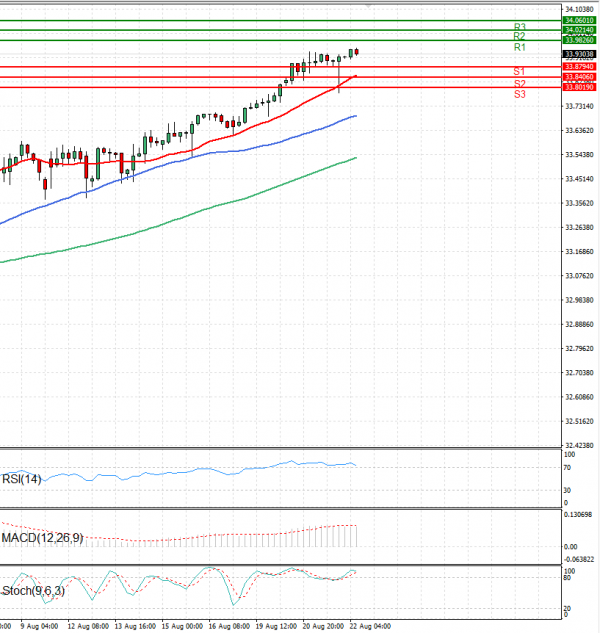Select the R2 resistance label

(519, 36)
